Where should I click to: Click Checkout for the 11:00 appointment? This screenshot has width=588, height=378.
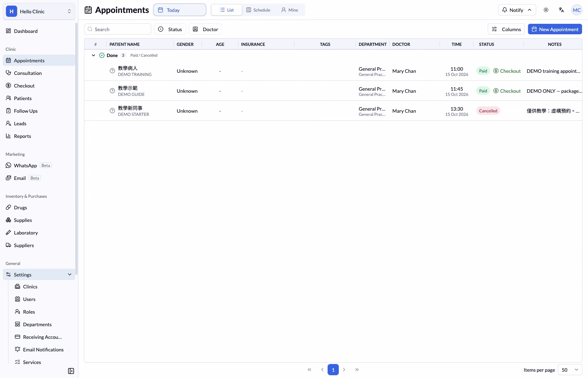(507, 71)
